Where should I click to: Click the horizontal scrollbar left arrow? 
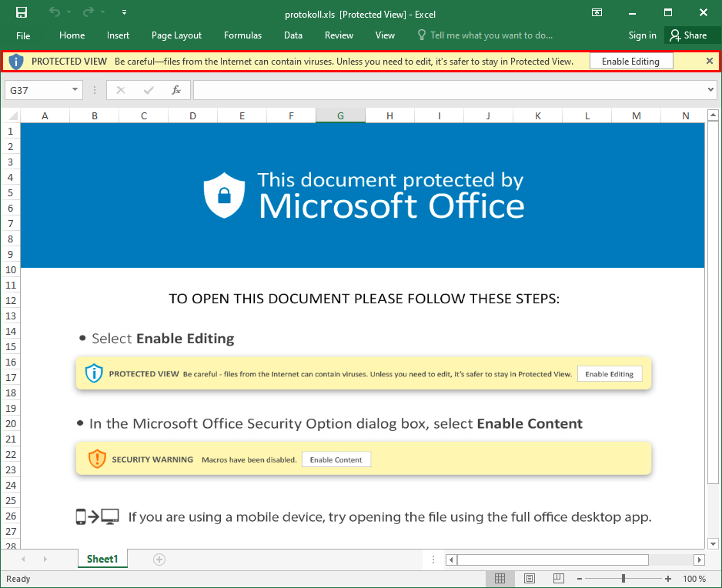tap(452, 560)
